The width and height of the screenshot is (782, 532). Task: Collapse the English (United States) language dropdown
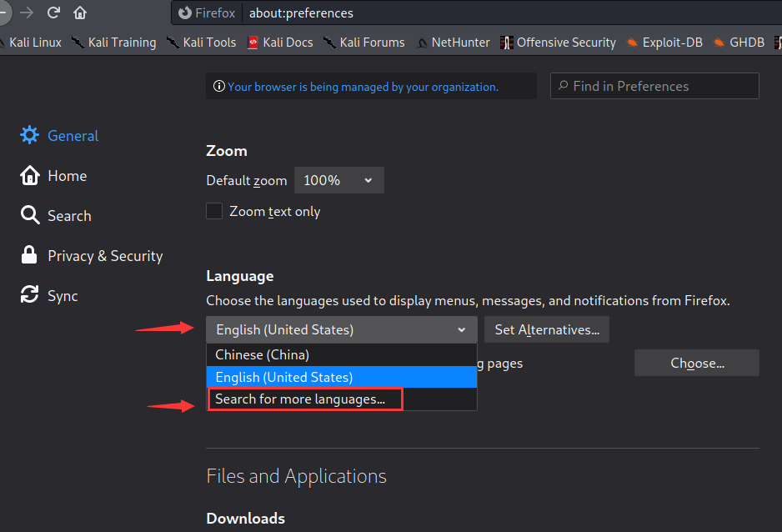tap(341, 329)
